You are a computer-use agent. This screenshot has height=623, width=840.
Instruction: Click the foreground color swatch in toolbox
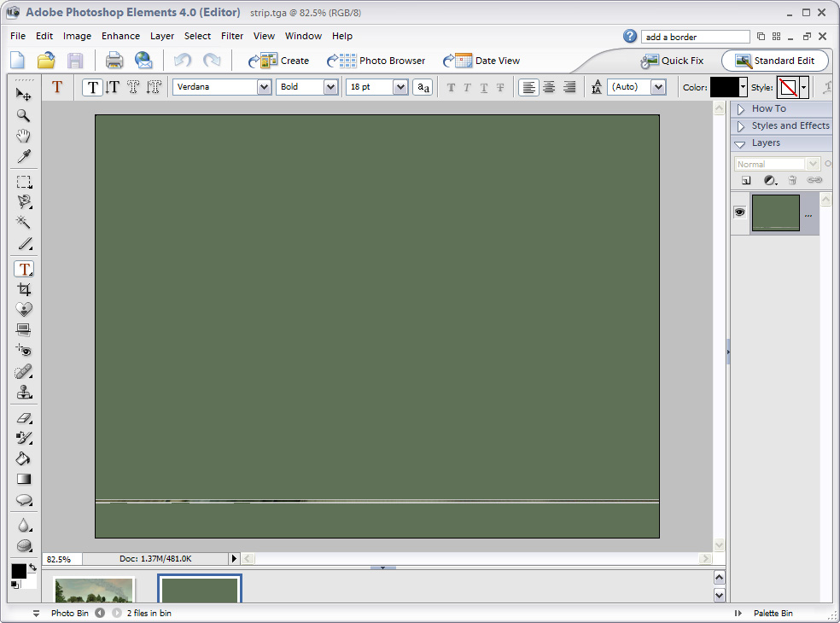pos(19,572)
